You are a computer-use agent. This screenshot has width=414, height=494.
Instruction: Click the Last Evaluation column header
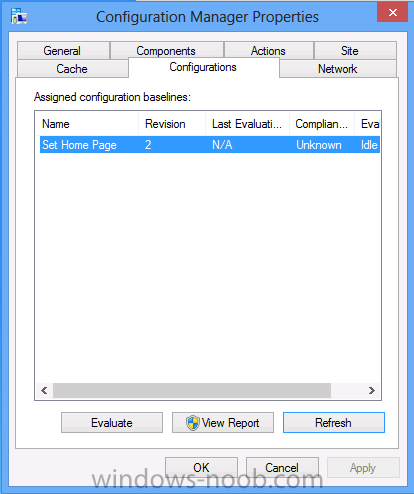(247, 124)
